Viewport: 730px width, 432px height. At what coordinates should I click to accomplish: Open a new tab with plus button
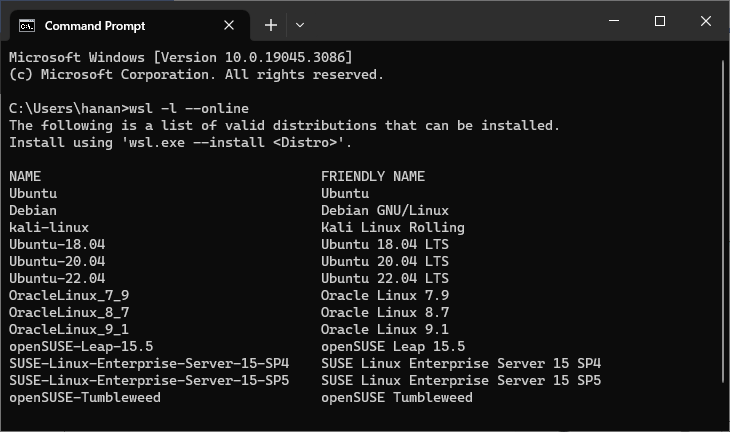pos(270,25)
